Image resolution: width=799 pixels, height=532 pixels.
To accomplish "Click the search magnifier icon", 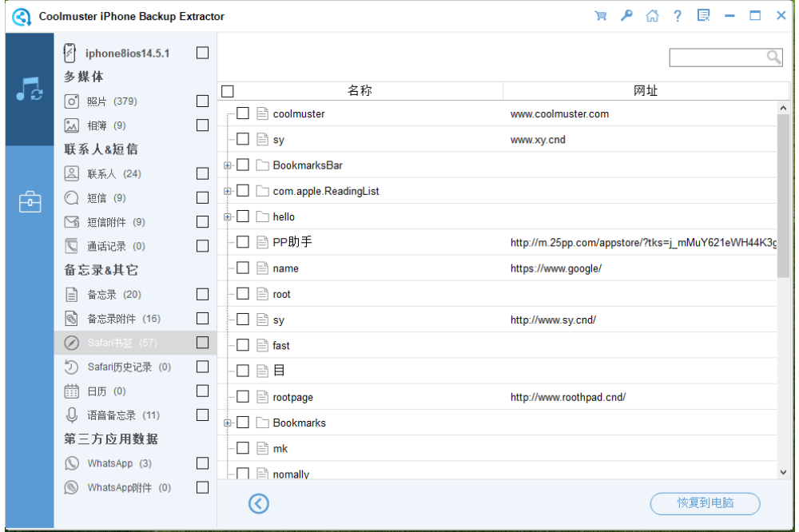I will click(773, 58).
